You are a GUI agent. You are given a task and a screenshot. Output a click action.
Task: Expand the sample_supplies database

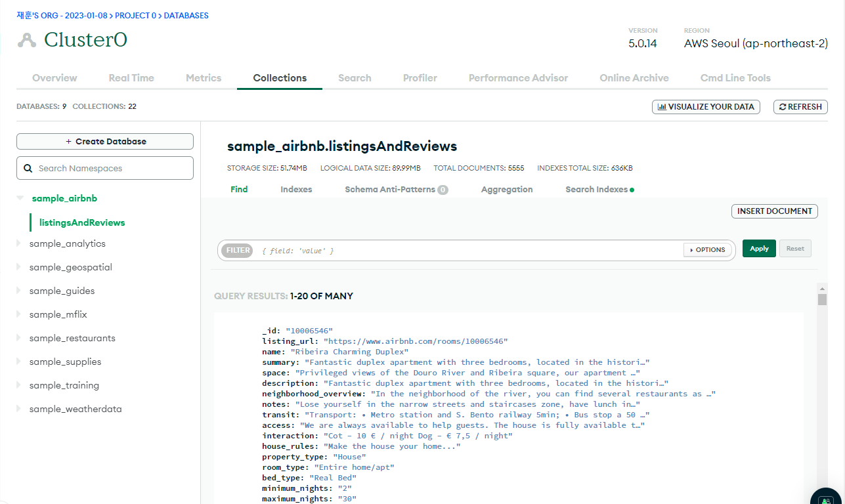(x=19, y=362)
